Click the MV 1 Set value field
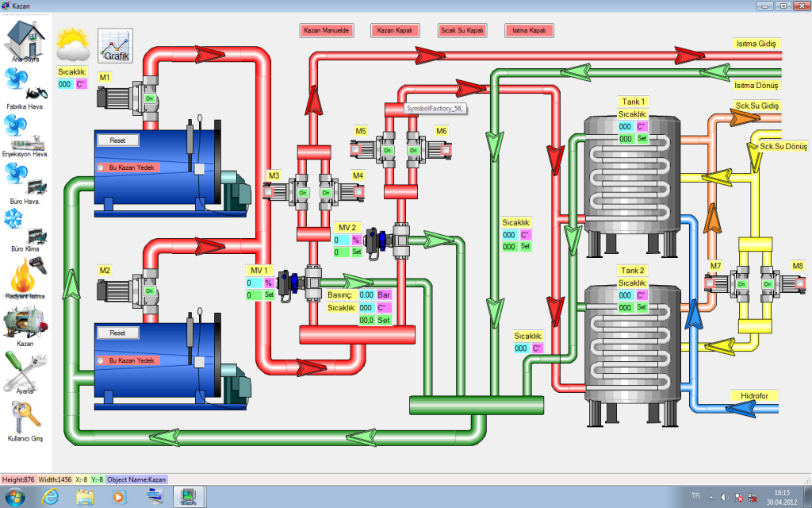 (255, 295)
